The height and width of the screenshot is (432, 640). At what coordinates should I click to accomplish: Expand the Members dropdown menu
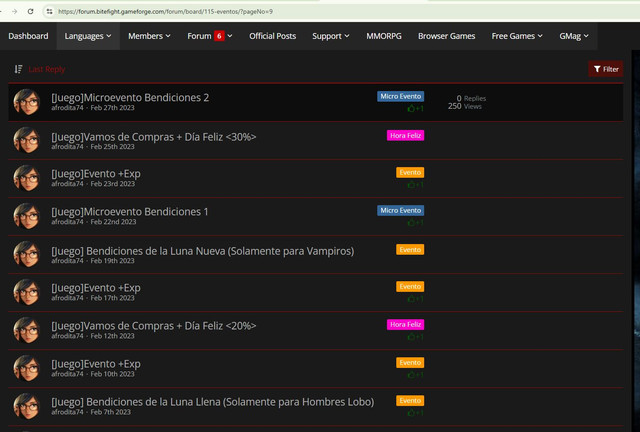149,36
